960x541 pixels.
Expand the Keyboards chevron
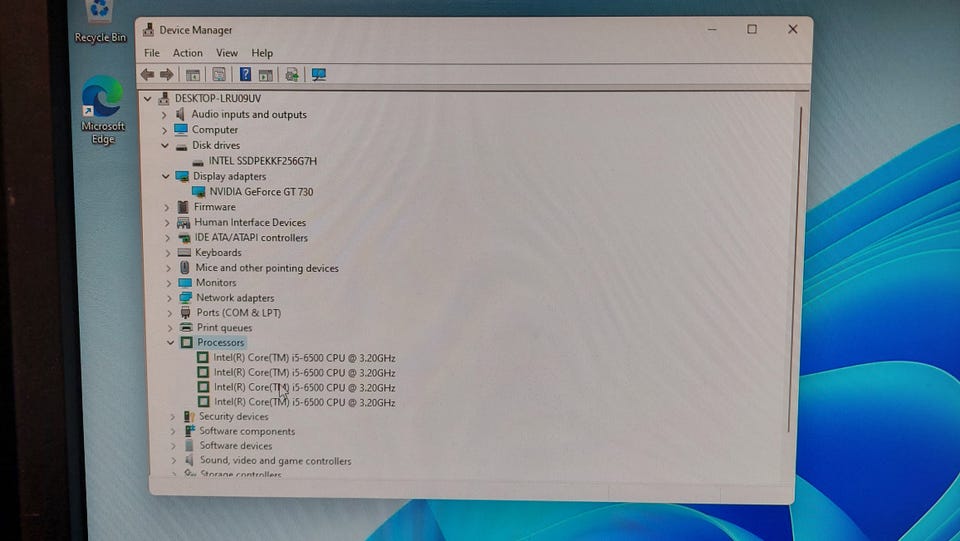[168, 253]
